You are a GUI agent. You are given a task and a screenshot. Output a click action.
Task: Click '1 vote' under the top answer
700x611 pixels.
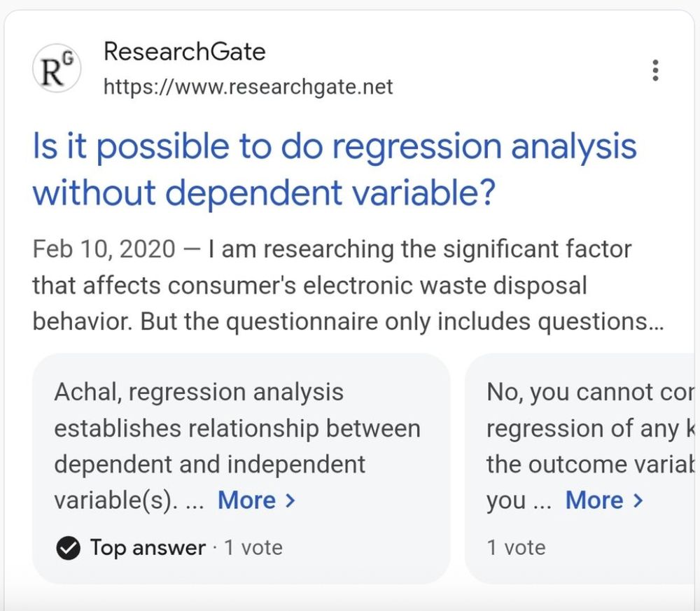coord(253,547)
